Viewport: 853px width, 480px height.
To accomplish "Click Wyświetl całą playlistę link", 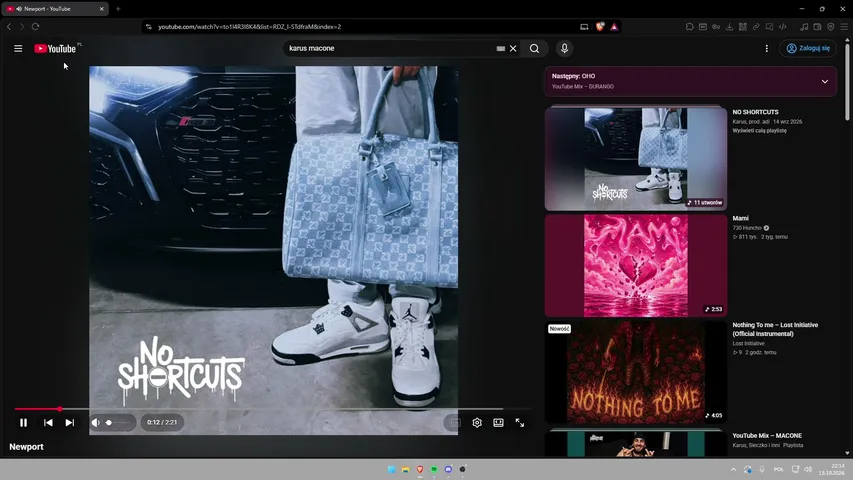I will pyautogui.click(x=759, y=131).
